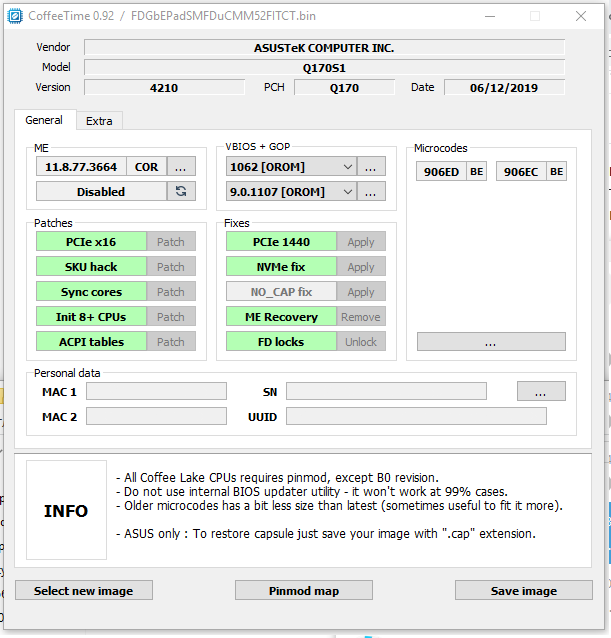Click Remove next to ME Recovery

pyautogui.click(x=361, y=317)
